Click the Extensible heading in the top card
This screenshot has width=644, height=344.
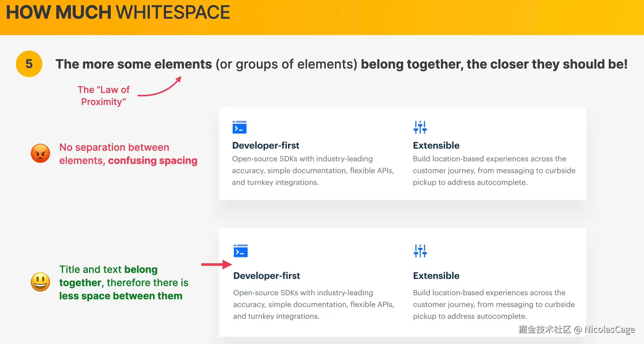tap(436, 146)
